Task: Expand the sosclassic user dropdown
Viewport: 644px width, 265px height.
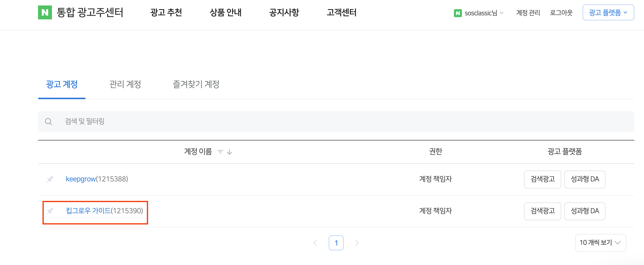Action: click(501, 13)
